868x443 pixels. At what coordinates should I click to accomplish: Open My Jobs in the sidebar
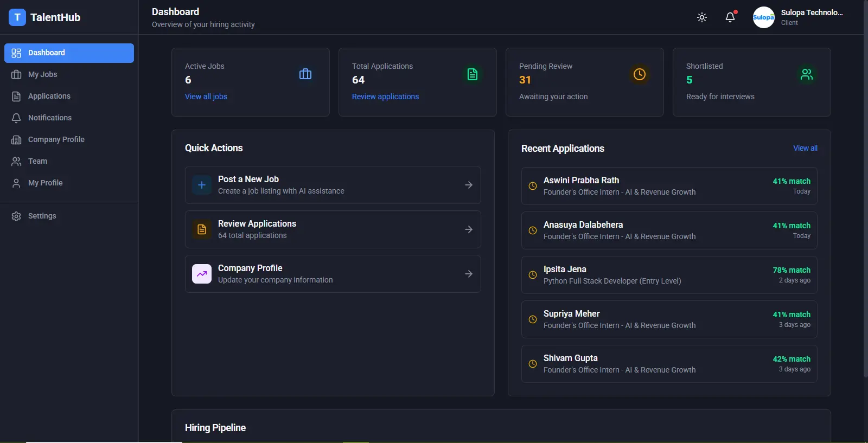(69, 75)
